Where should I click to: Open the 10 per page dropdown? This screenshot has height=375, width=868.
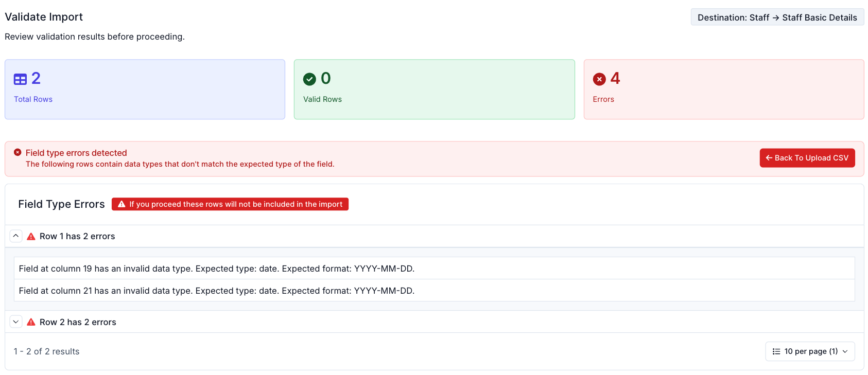point(810,351)
